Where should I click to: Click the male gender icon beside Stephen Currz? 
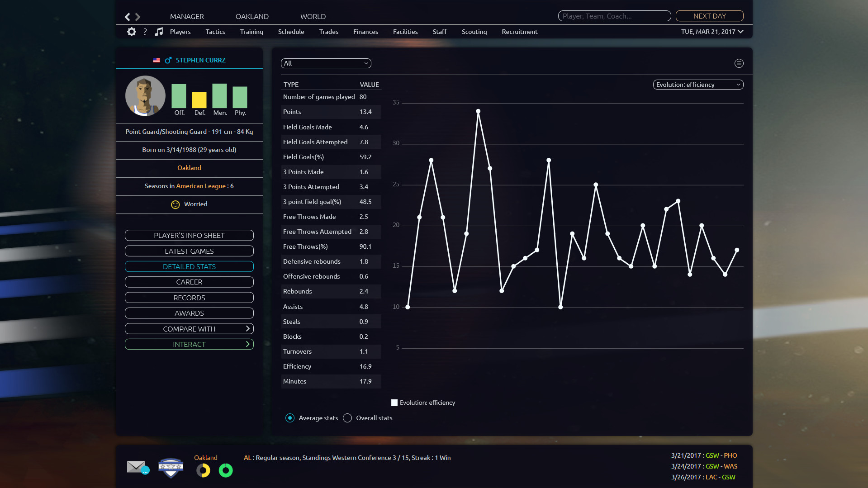[x=168, y=60]
